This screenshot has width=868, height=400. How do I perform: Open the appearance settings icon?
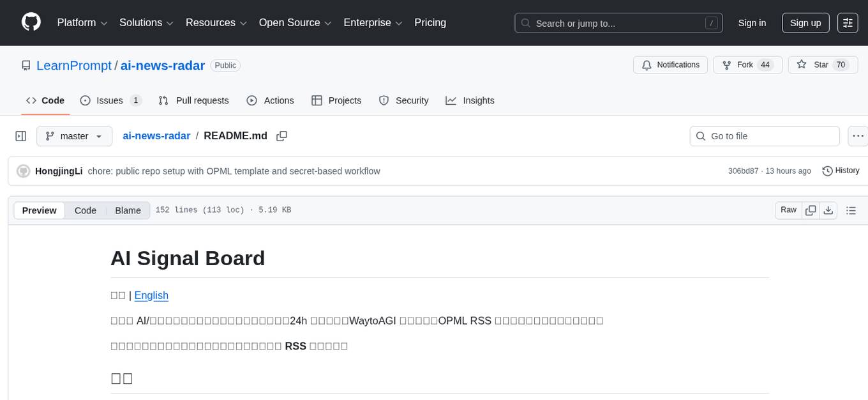(x=848, y=22)
